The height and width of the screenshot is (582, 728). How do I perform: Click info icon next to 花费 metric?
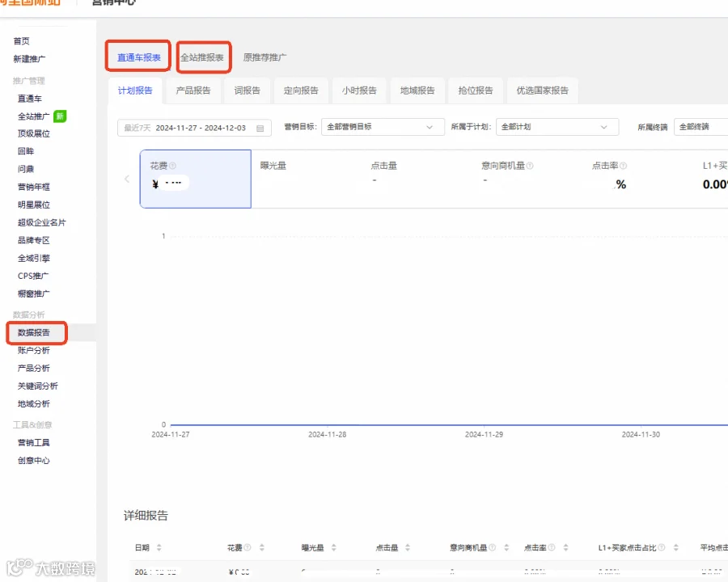point(173,166)
